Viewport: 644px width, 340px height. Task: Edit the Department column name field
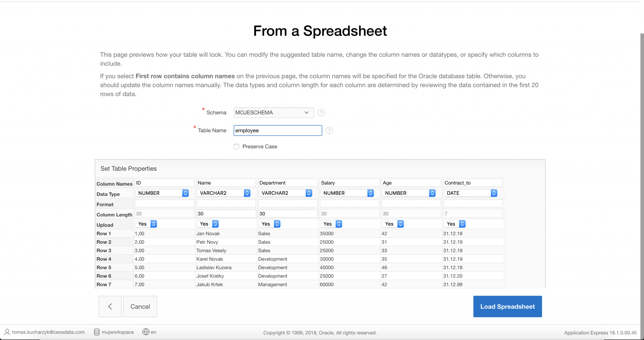[287, 183]
